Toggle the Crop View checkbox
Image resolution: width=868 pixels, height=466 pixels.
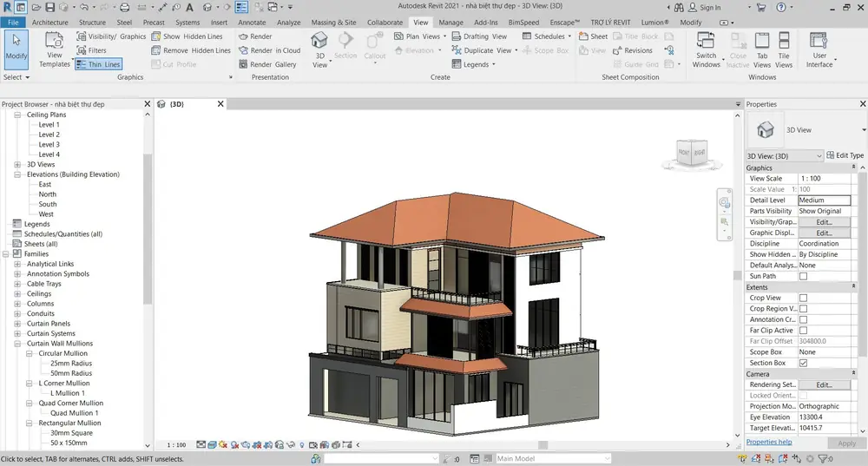tap(803, 298)
